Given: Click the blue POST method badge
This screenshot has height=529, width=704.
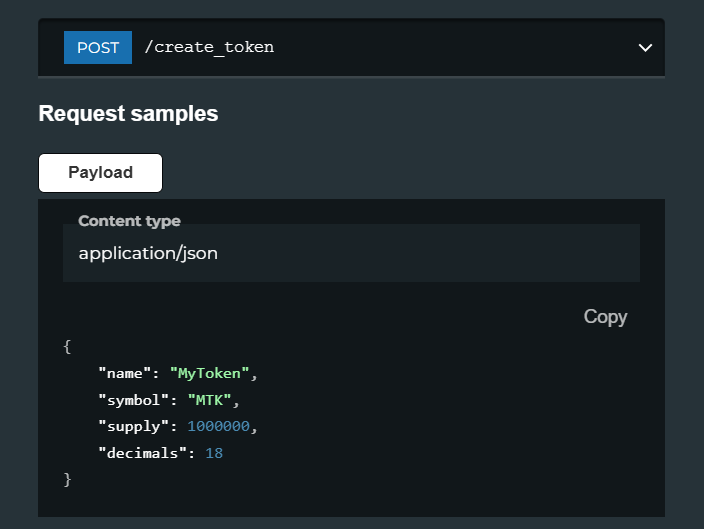Looking at the screenshot, I should pyautogui.click(x=98, y=48).
